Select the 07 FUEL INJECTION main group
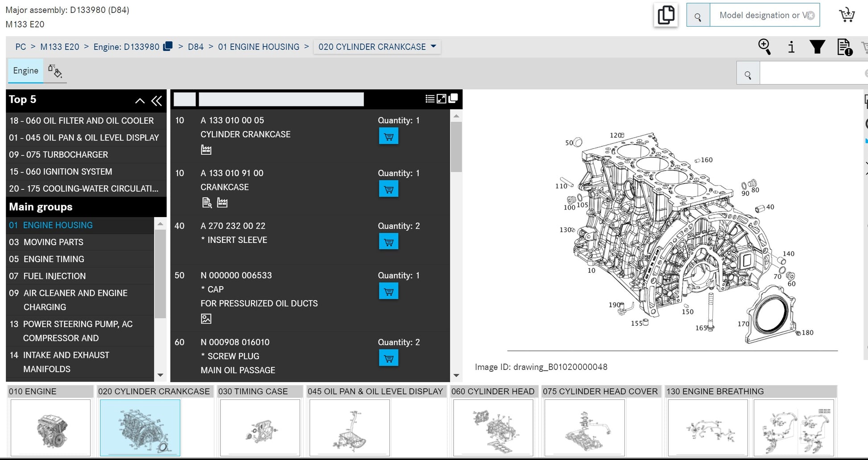This screenshot has width=868, height=460. coord(54,276)
